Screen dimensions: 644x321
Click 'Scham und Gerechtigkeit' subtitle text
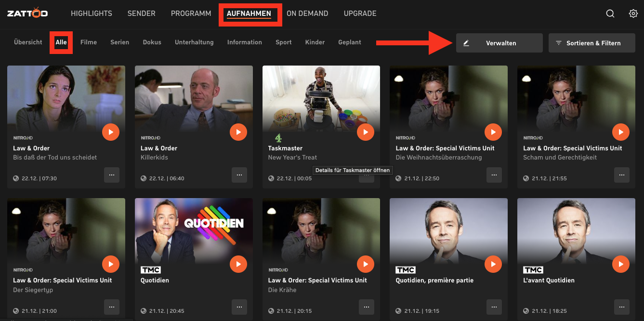560,158
